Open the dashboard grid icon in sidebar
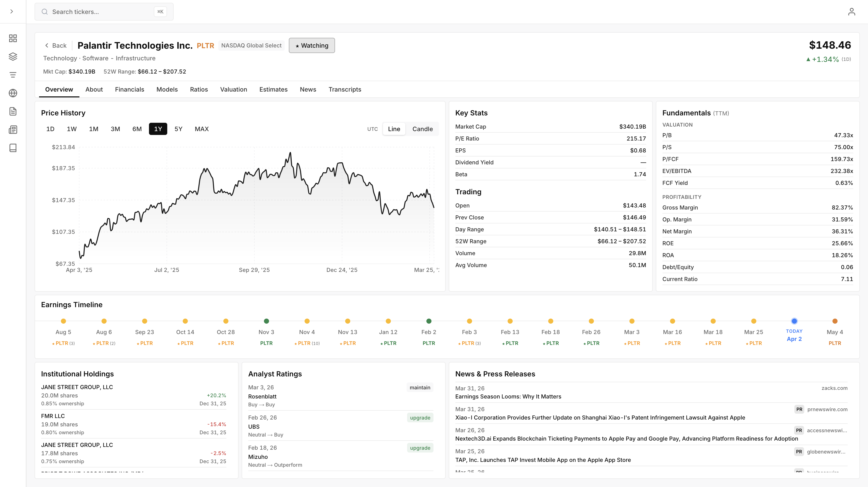 coord(13,38)
